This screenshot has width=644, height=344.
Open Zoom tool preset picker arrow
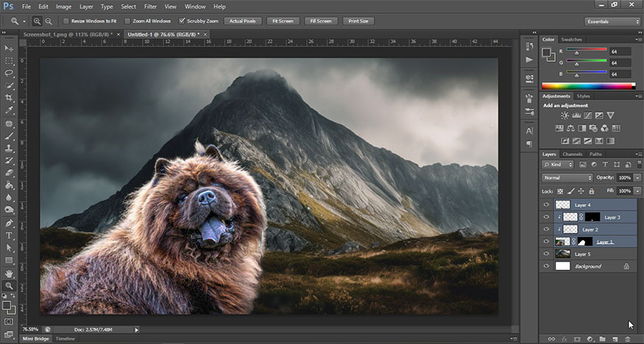pyautogui.click(x=24, y=21)
